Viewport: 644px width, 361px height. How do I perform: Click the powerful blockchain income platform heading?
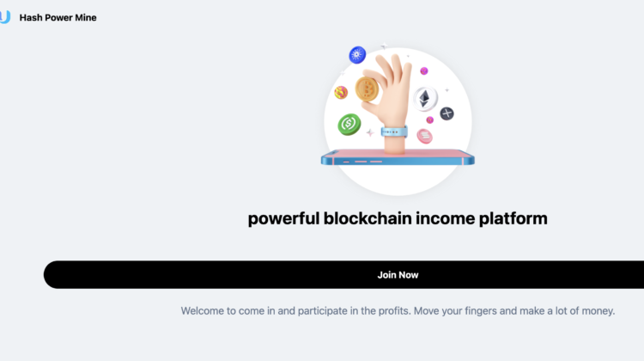pyautogui.click(x=398, y=218)
